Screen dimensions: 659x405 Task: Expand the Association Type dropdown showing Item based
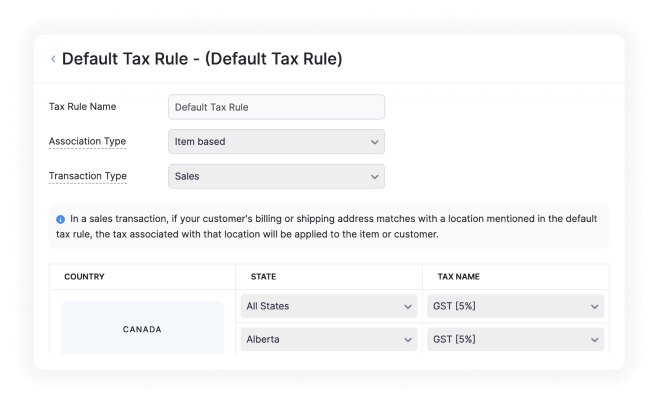coord(275,142)
